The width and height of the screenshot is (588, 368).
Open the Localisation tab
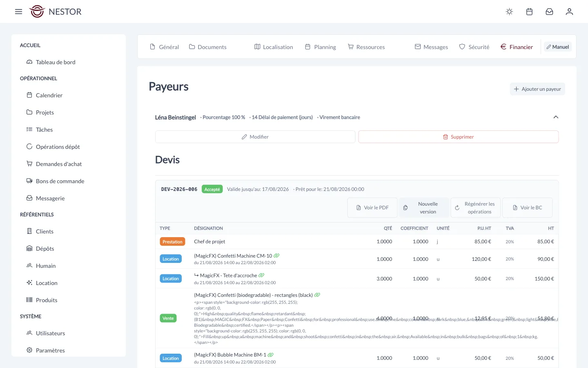click(x=274, y=47)
